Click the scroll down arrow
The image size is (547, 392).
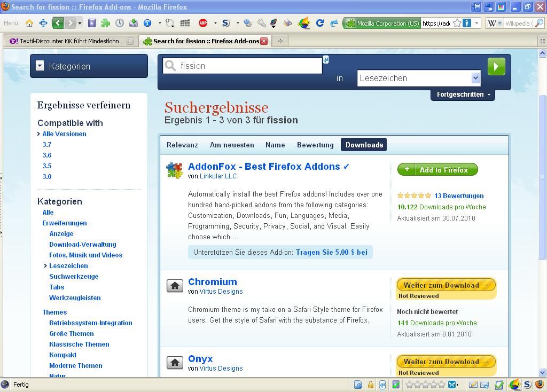click(542, 372)
